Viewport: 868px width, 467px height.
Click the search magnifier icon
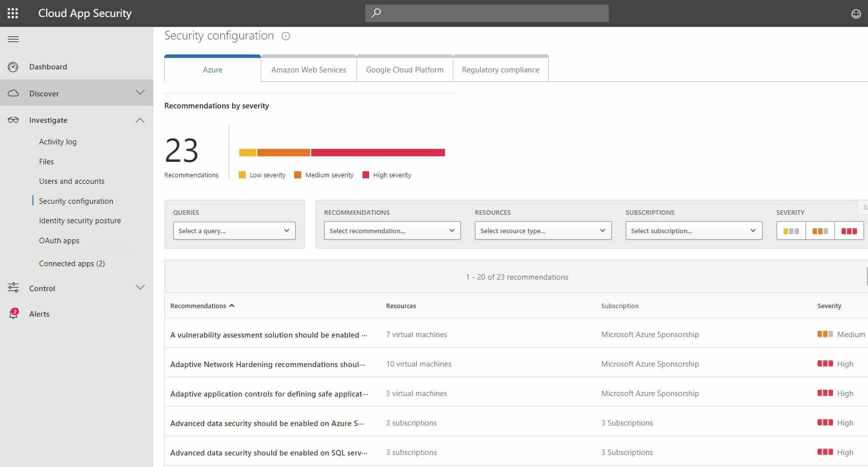pyautogui.click(x=376, y=13)
